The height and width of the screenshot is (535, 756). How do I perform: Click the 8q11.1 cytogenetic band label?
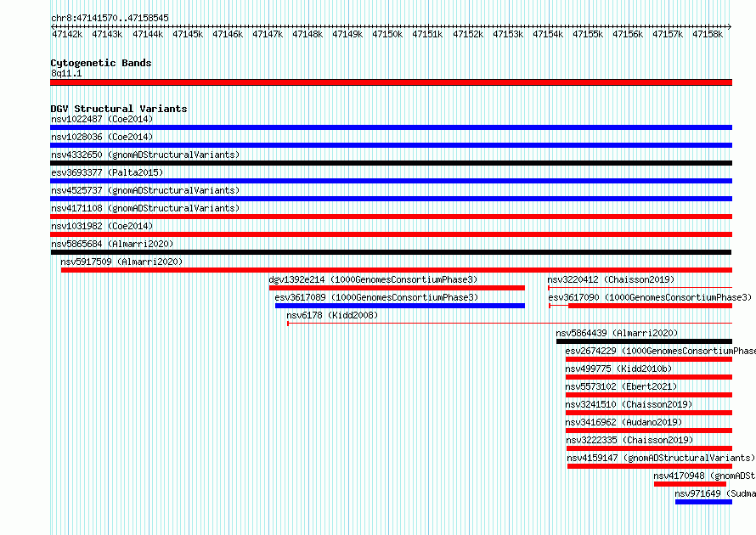point(66,73)
